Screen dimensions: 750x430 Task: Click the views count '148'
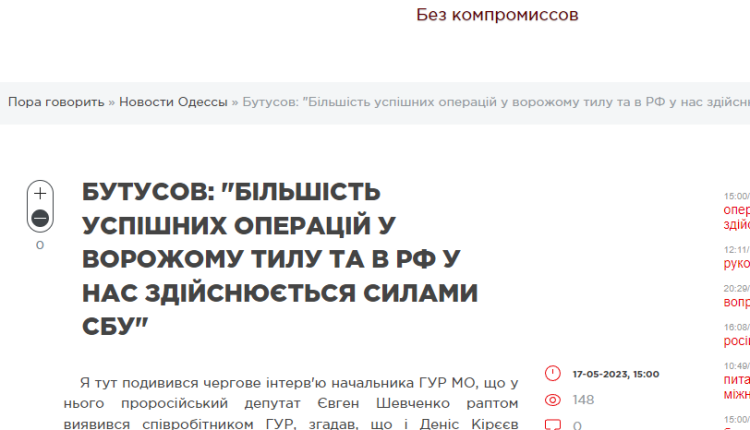[583, 400]
